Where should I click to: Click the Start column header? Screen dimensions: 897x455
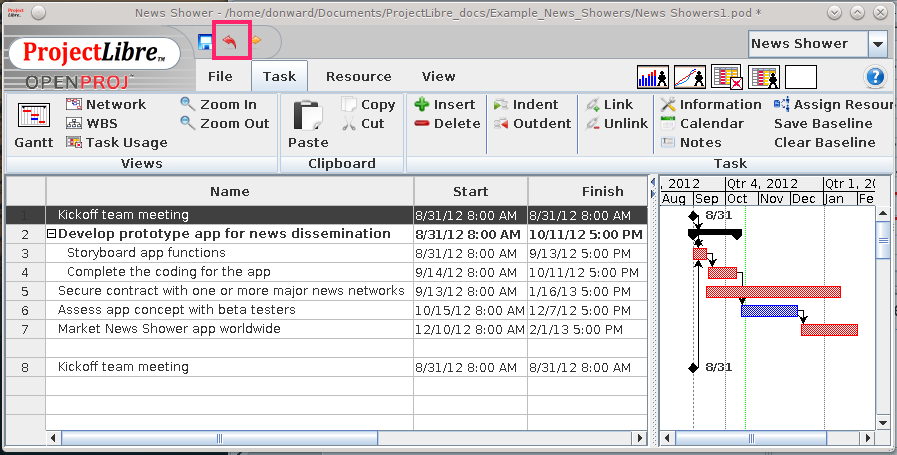coord(470,191)
